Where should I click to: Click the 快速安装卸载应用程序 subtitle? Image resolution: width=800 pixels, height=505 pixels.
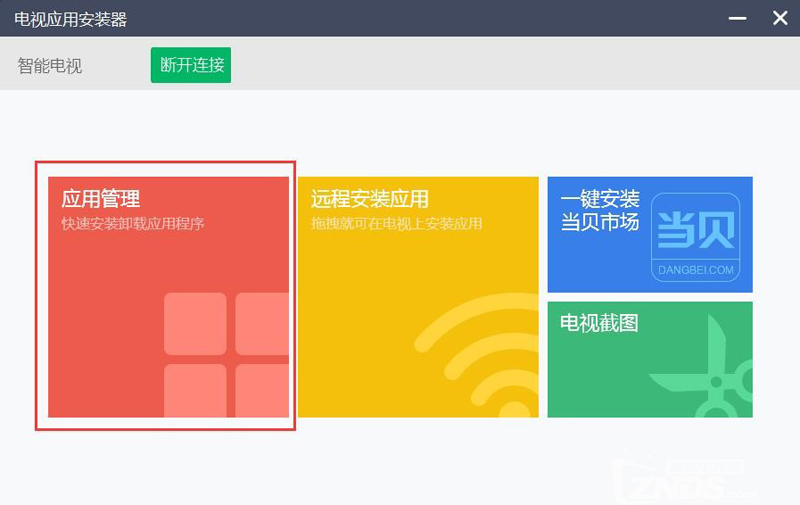(x=133, y=223)
